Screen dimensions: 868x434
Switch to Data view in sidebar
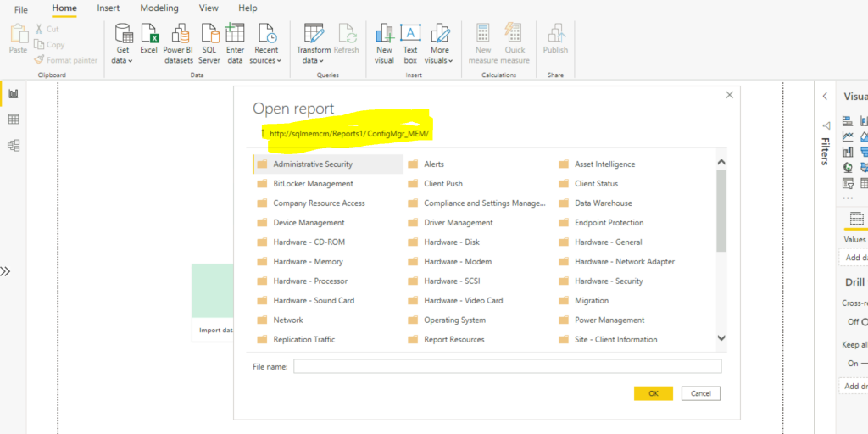click(14, 120)
